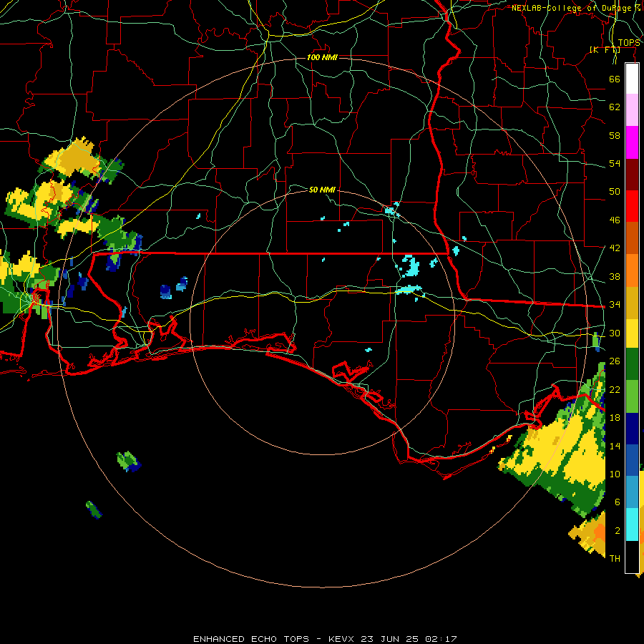Click the "58" legend value
This screenshot has height=644, width=644.
[x=615, y=135]
